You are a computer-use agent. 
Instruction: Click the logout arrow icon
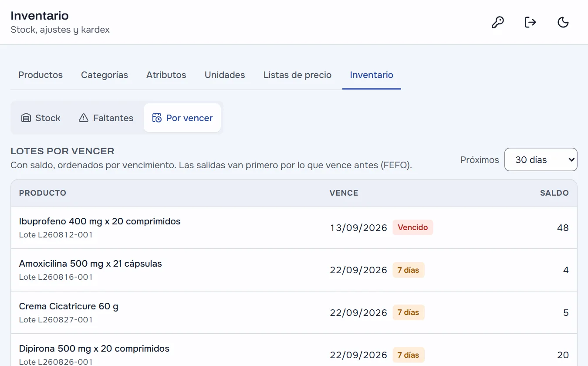(x=530, y=22)
